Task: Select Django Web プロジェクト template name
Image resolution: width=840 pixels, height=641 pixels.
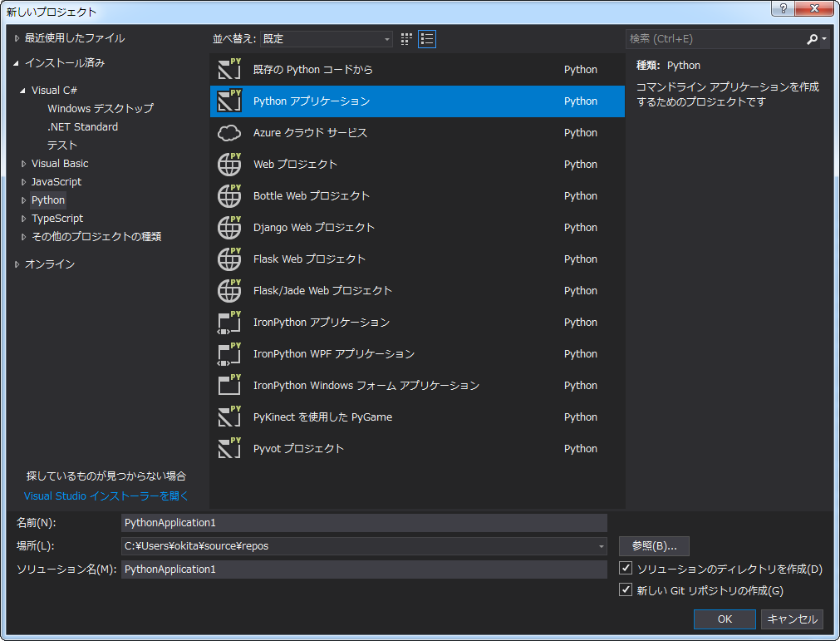Action: [314, 228]
